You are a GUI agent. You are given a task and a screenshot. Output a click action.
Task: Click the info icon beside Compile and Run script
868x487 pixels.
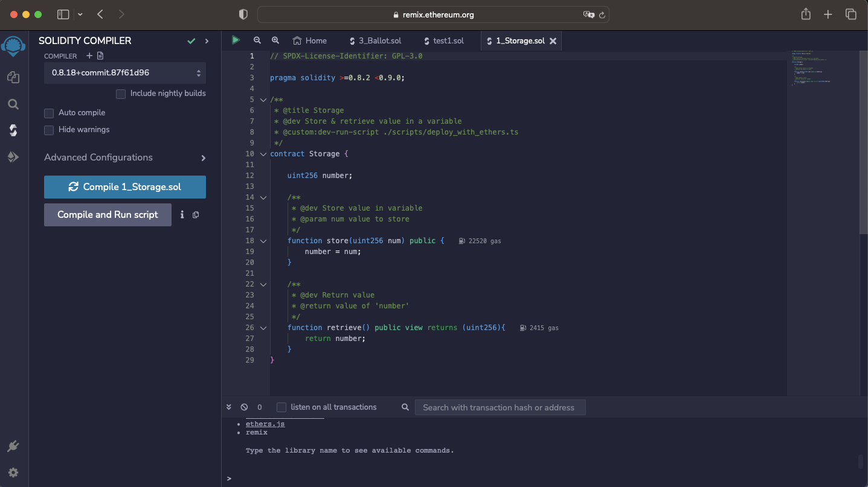[182, 214]
